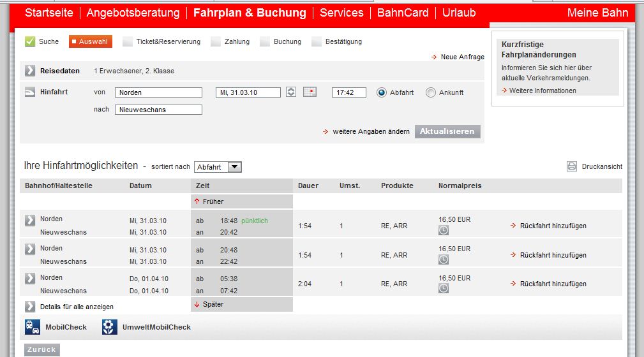This screenshot has width=644, height=357.
Task: Open the calendar date picker icon
Action: 310,92
